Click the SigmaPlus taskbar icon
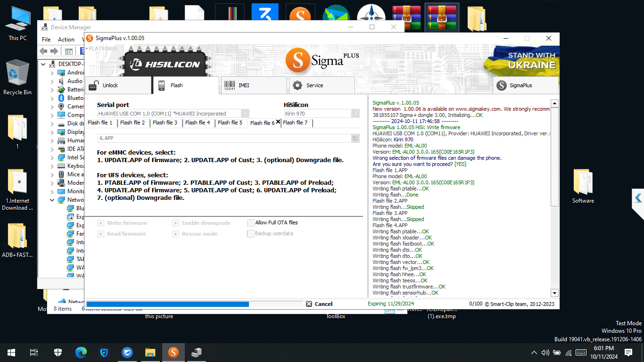 coord(173,352)
